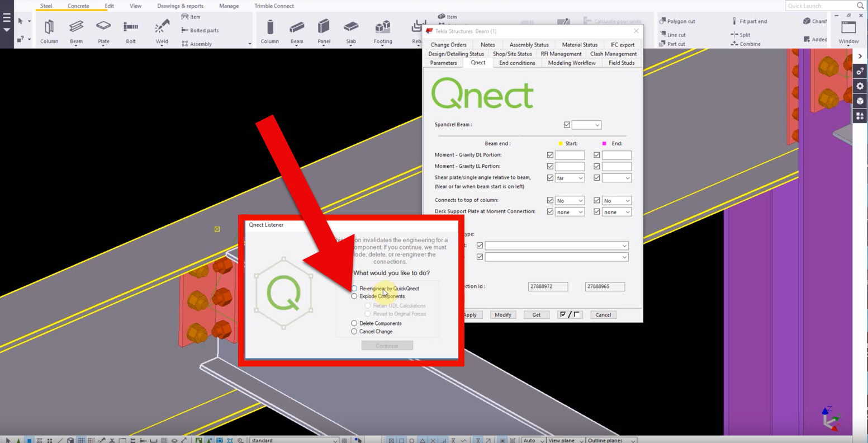Choose Delete Components in the Qnect dialog
The height and width of the screenshot is (443, 868).
coord(354,323)
